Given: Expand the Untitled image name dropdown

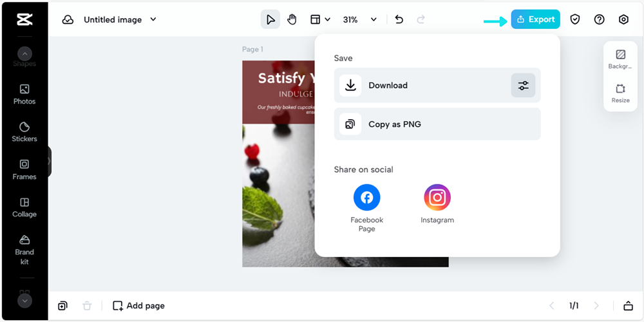Looking at the screenshot, I should [153, 19].
